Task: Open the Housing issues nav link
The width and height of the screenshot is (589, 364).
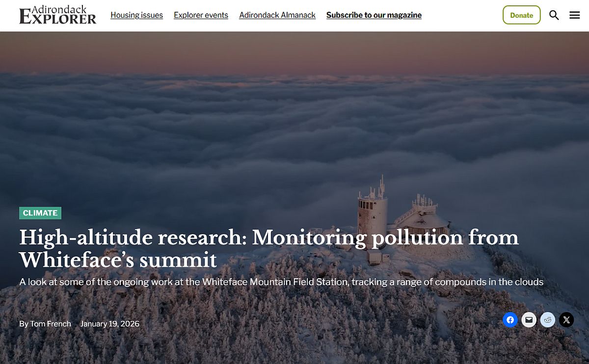Action: coord(136,15)
